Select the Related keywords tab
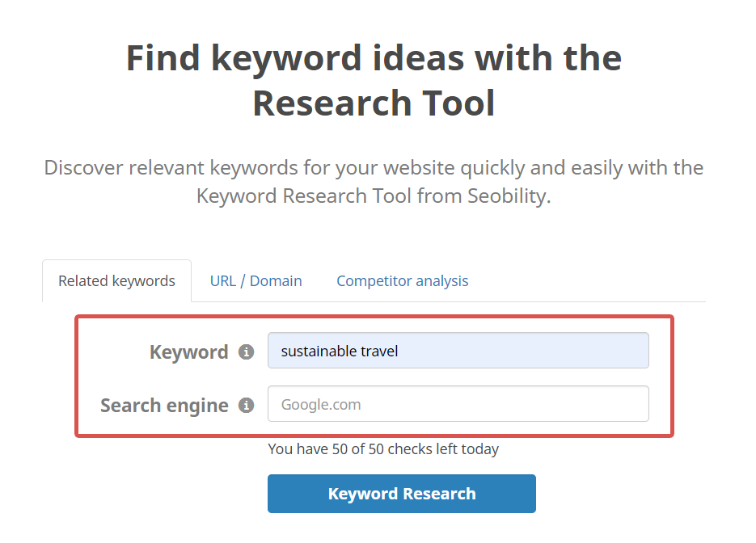The image size is (756, 543). pyautogui.click(x=116, y=280)
